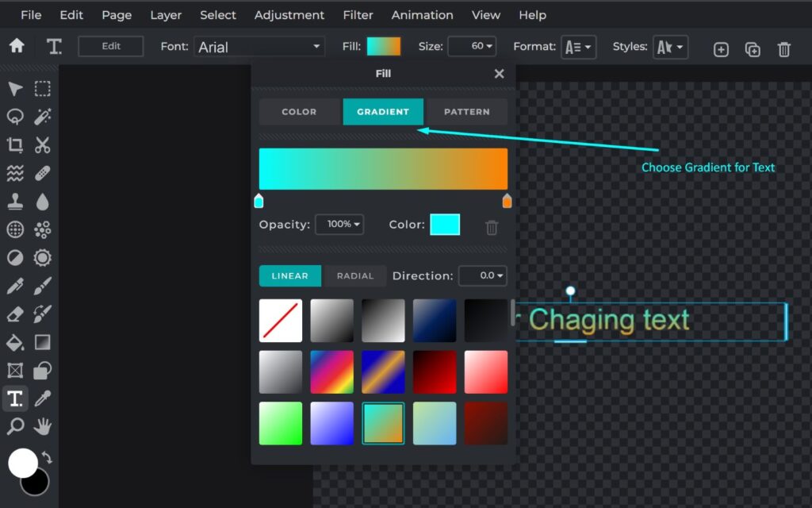Choose Radial gradient type
Screen dimensions: 812x508
[x=355, y=275]
